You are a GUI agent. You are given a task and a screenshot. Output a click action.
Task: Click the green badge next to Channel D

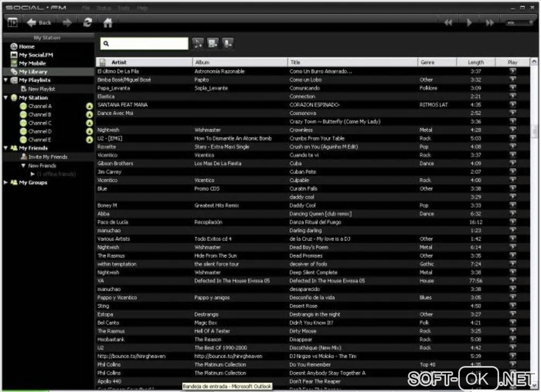point(89,131)
